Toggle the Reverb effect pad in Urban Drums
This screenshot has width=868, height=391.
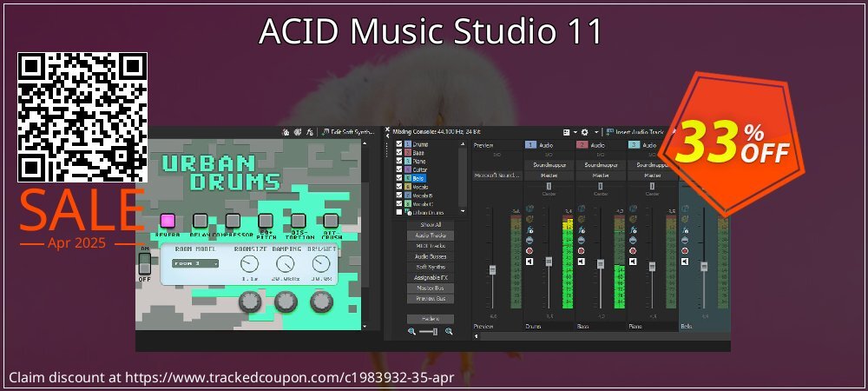[x=168, y=221]
